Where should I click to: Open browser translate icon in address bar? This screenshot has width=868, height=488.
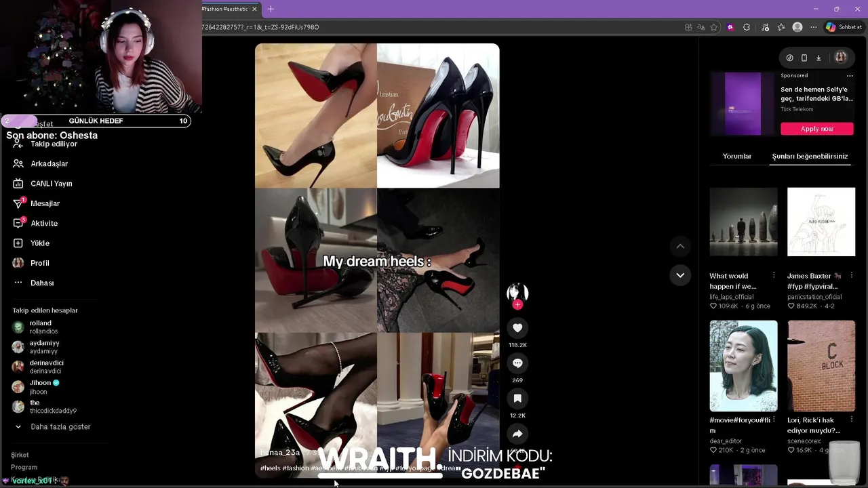coord(701,27)
